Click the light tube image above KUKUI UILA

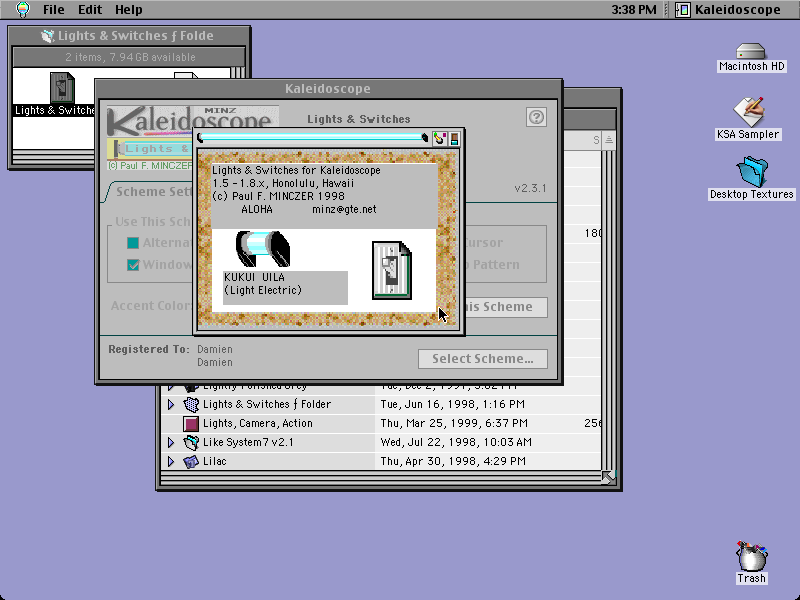[263, 248]
